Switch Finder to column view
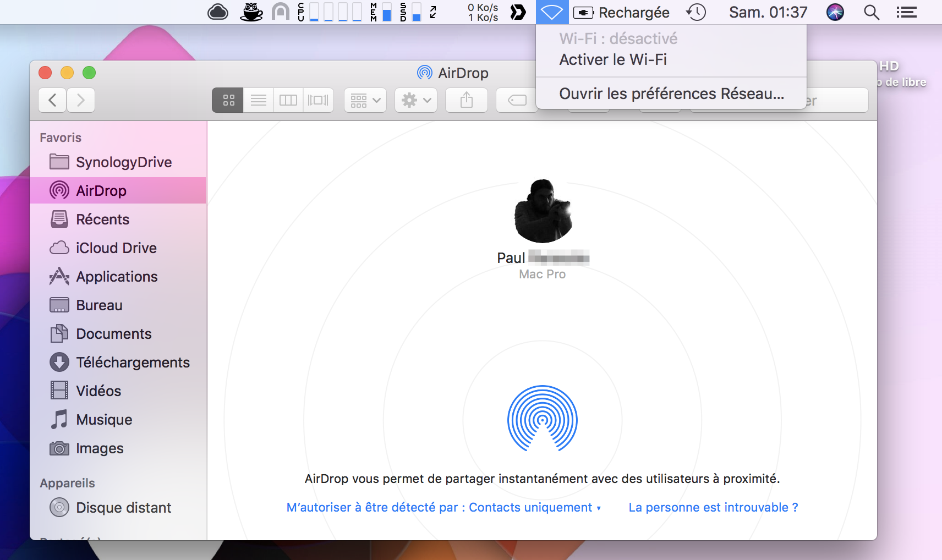This screenshot has height=560, width=942. tap(288, 100)
